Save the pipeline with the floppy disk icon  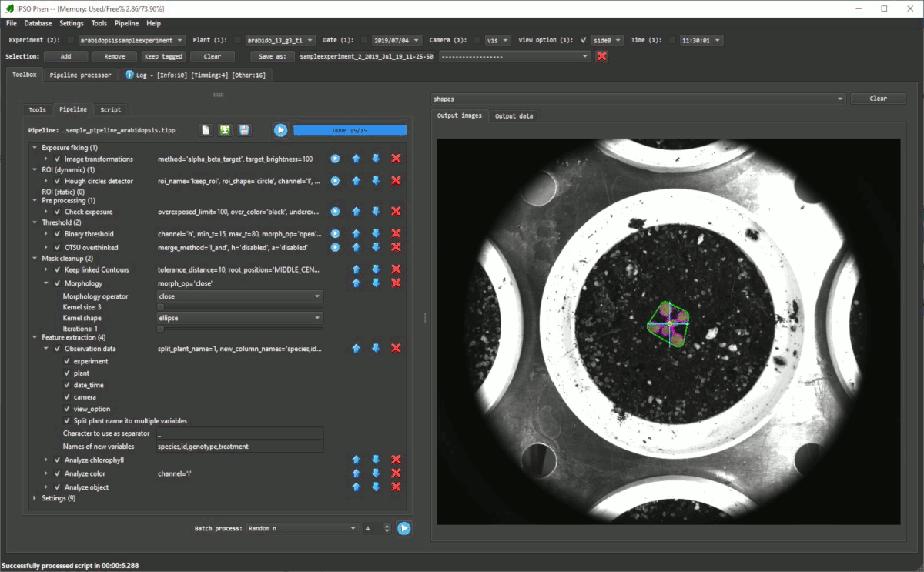pos(244,130)
